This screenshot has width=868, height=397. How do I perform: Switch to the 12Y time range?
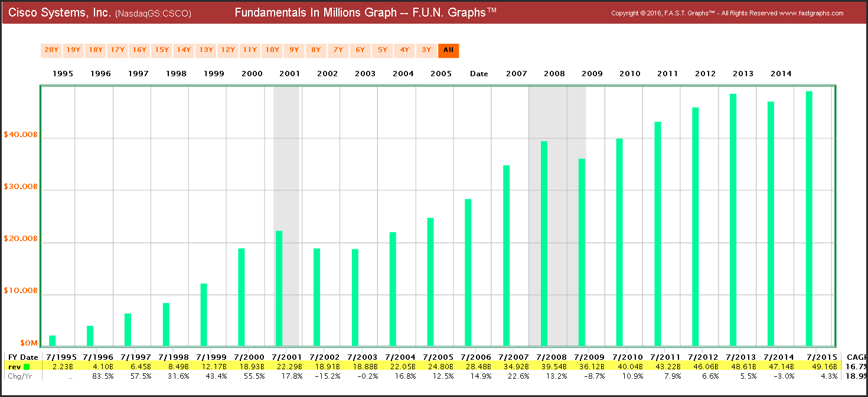pyautogui.click(x=228, y=50)
